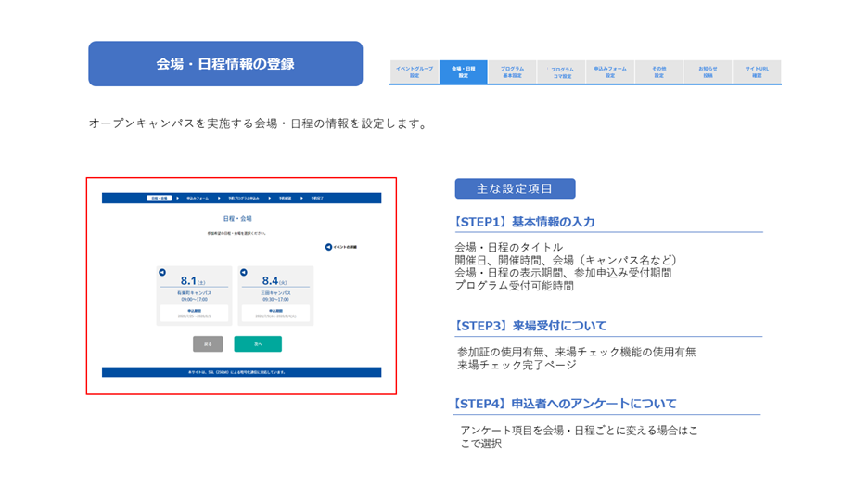Open the イベントグループ設定 tab
The height and width of the screenshot is (503, 868).
[x=415, y=72]
